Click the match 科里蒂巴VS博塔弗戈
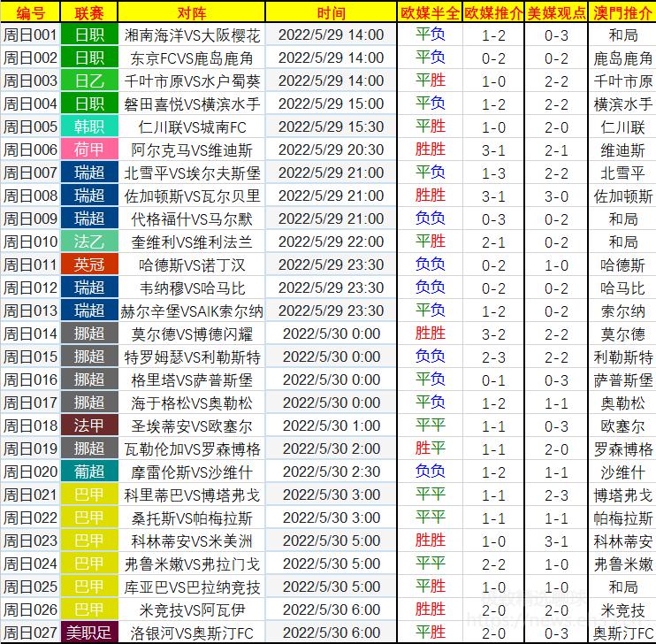656x644 pixels. (x=192, y=495)
